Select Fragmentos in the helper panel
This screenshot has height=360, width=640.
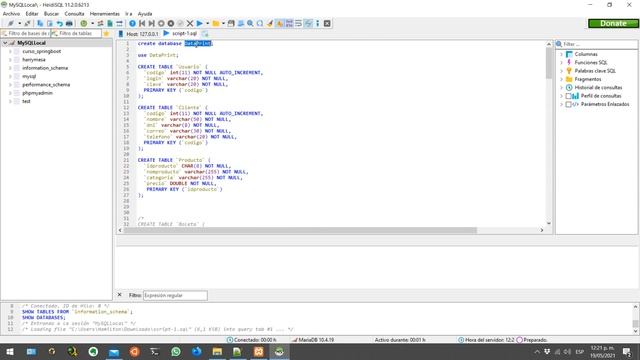click(588, 79)
